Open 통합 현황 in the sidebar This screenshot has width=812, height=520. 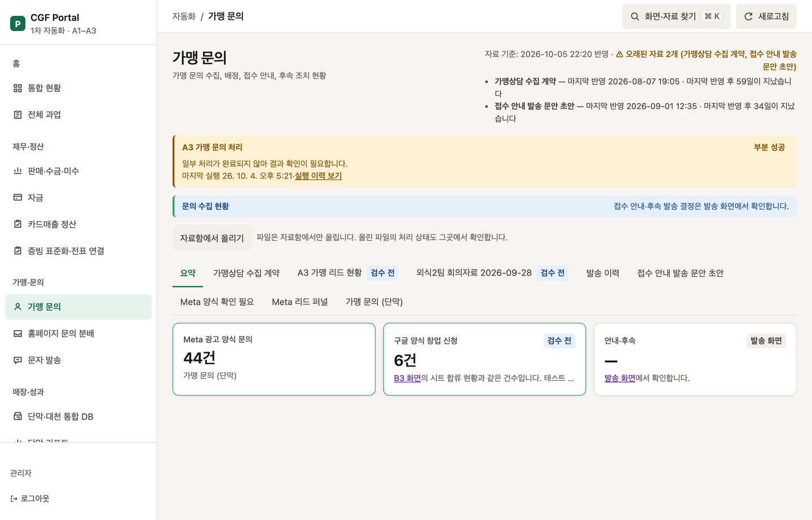[x=78, y=88]
